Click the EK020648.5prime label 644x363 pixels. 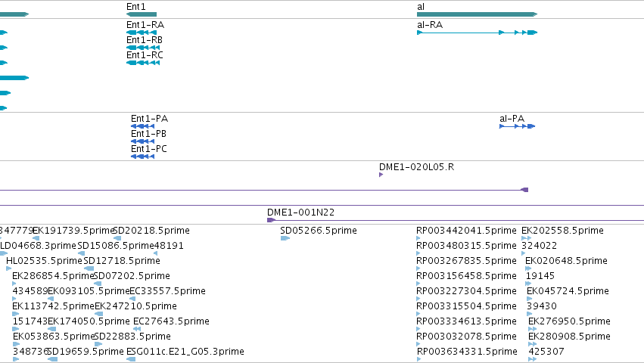click(x=566, y=261)
